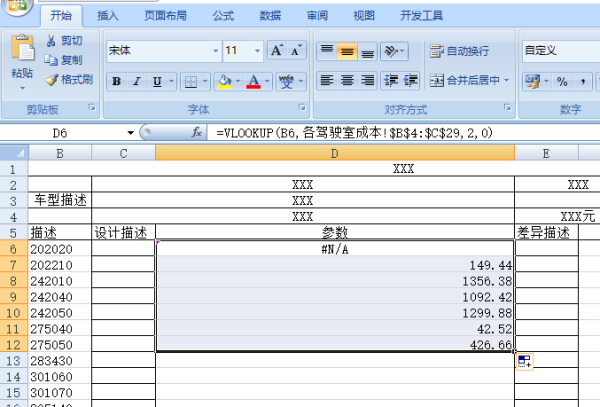Screen dimensions: 600x407
Task: Select row 6 header
Action: (x=13, y=249)
